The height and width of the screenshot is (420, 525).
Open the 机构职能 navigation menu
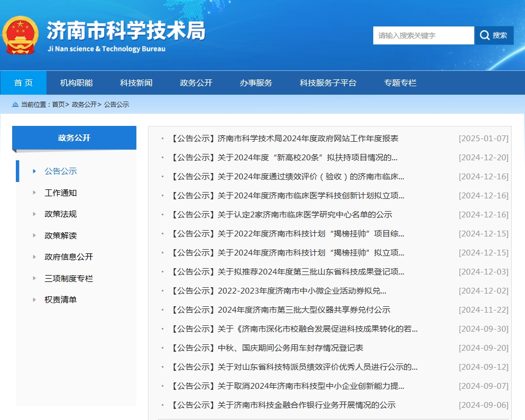pos(76,83)
